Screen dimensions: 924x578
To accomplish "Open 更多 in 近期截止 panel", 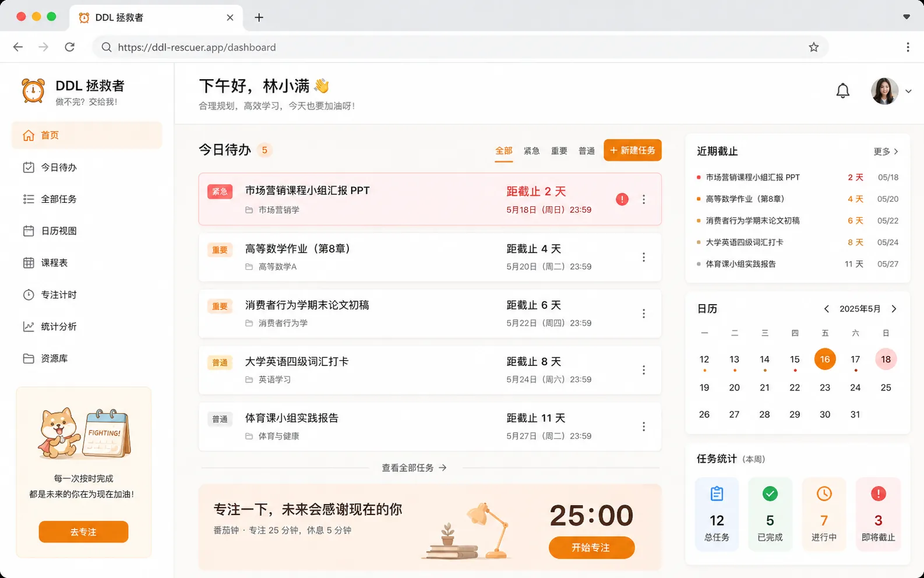I will coord(886,151).
